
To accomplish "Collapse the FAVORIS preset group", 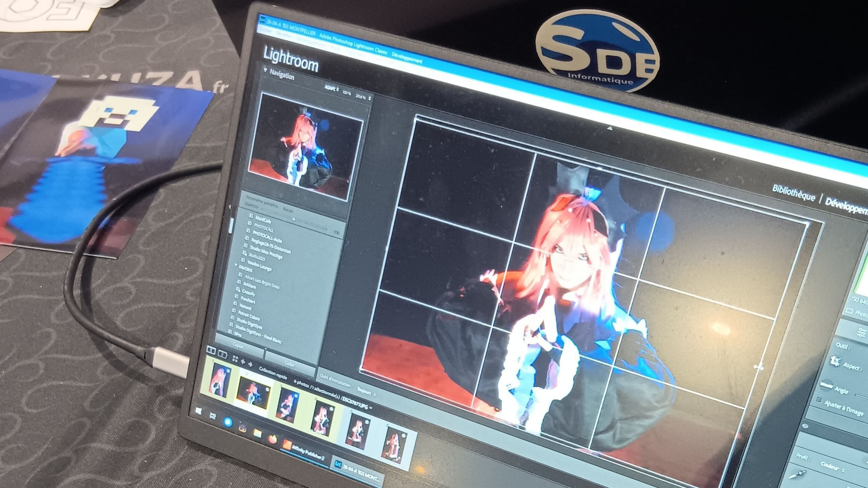I will pyautogui.click(x=236, y=265).
